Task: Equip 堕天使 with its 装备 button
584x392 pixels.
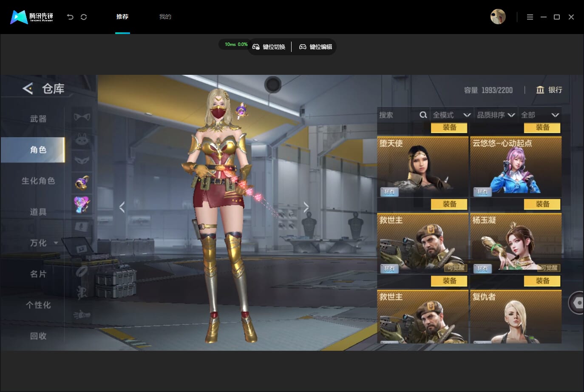Action: point(449,204)
